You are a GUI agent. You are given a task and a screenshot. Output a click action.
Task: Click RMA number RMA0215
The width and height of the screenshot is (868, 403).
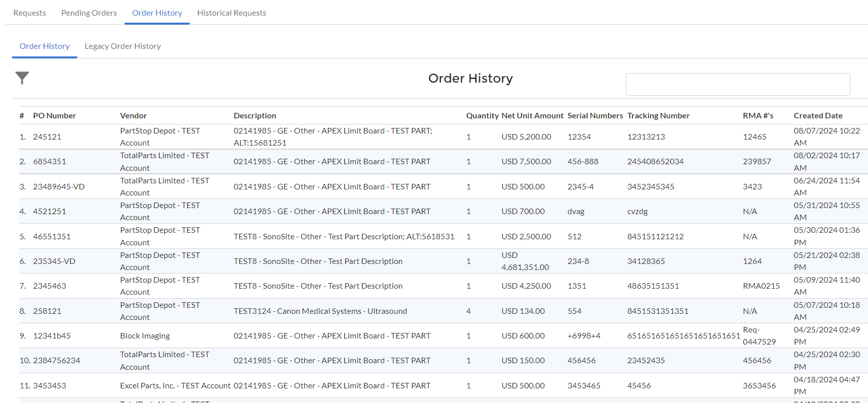click(761, 286)
